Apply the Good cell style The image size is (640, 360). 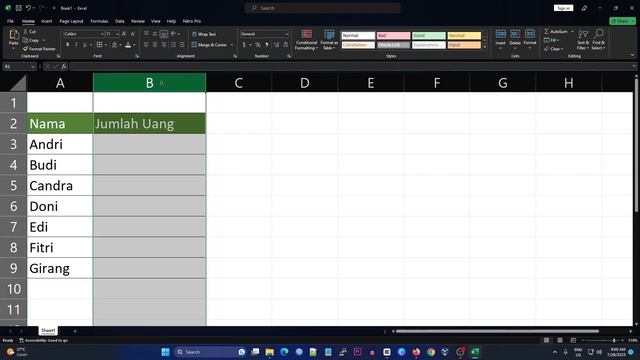[429, 36]
